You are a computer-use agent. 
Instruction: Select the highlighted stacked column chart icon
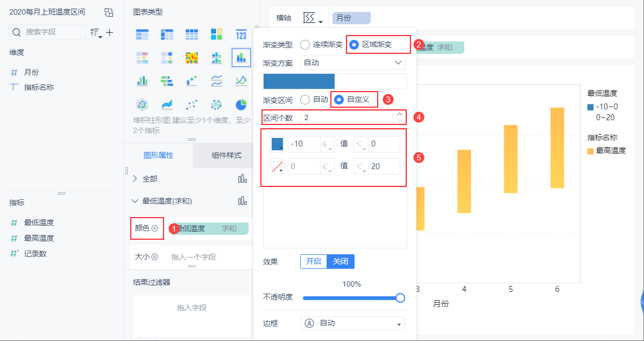click(x=241, y=57)
